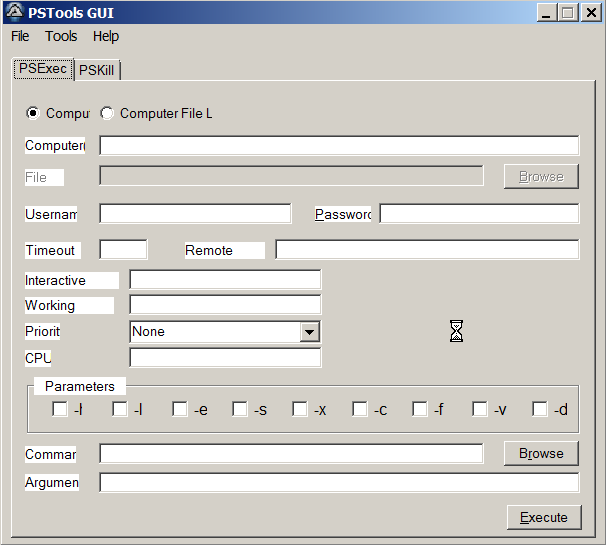Click the Interactive input field
Viewport: 606px width, 545px height.
pyautogui.click(x=225, y=279)
